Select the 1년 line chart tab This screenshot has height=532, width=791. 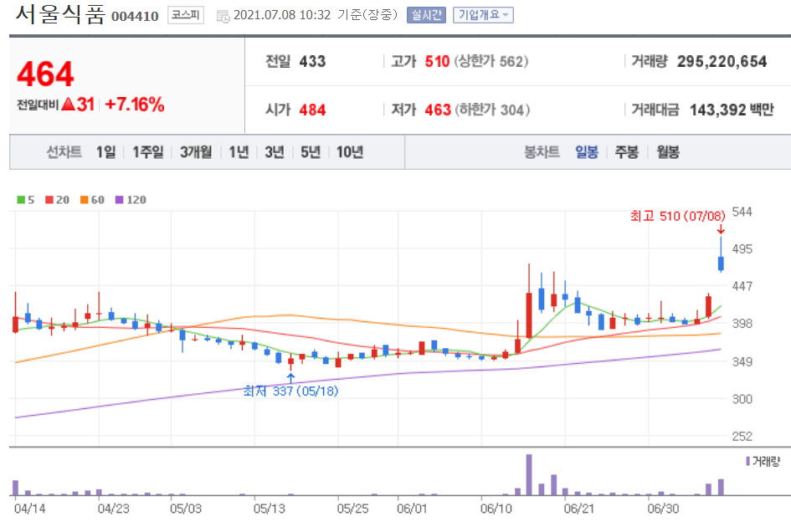[x=239, y=151]
